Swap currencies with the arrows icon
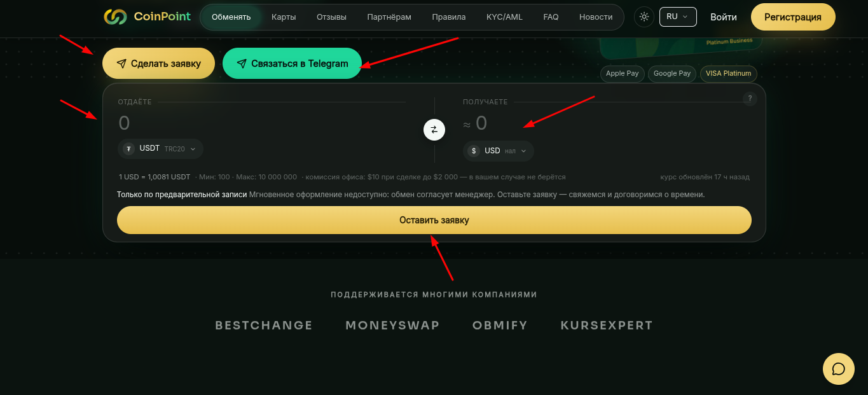This screenshot has height=395, width=868. click(434, 130)
